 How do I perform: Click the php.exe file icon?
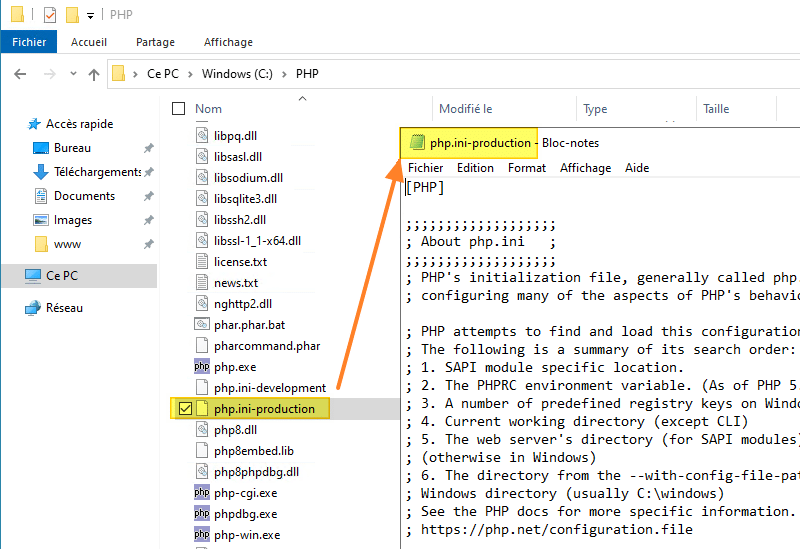[x=202, y=367]
